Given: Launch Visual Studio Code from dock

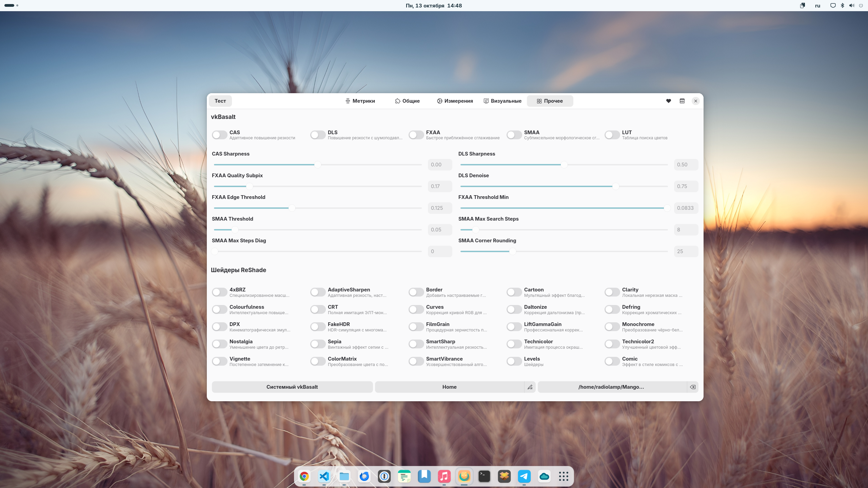Looking at the screenshot, I should [324, 476].
